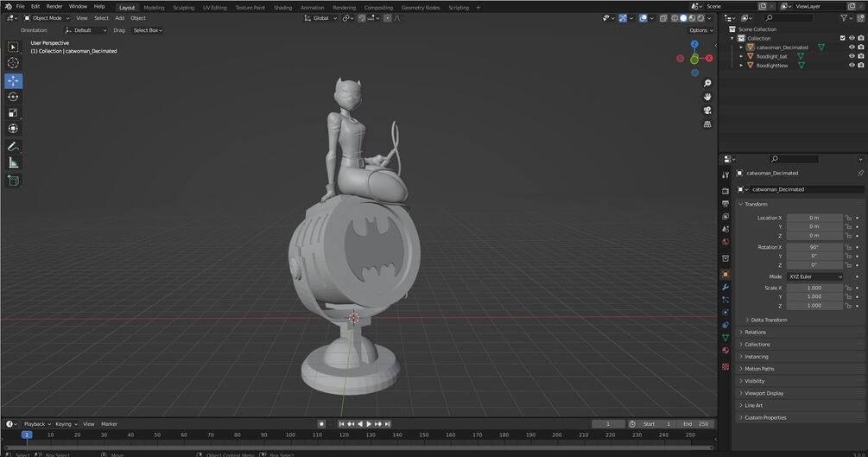Viewport: 868px width, 457px height.
Task: Open the viewport Add menu
Action: click(x=119, y=18)
